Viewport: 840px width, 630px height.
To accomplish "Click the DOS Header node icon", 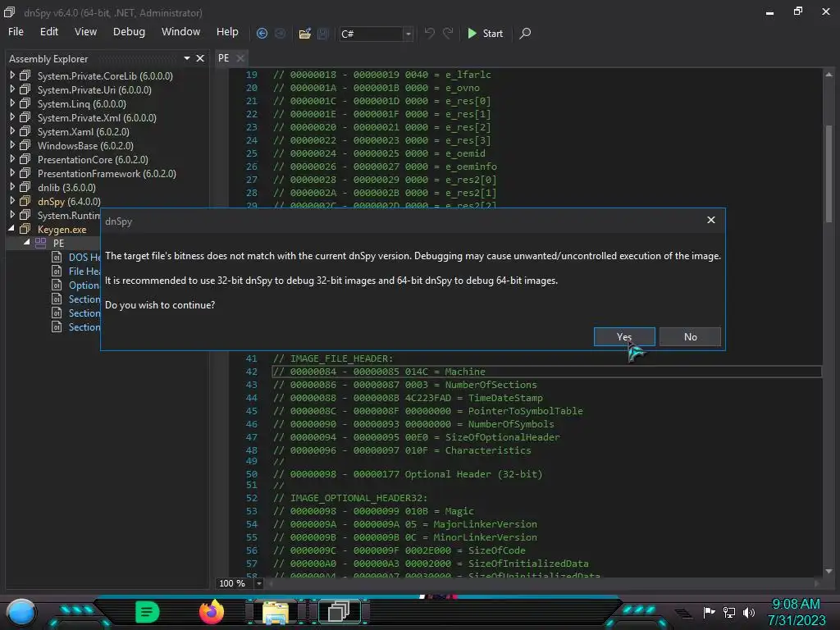I will click(57, 257).
